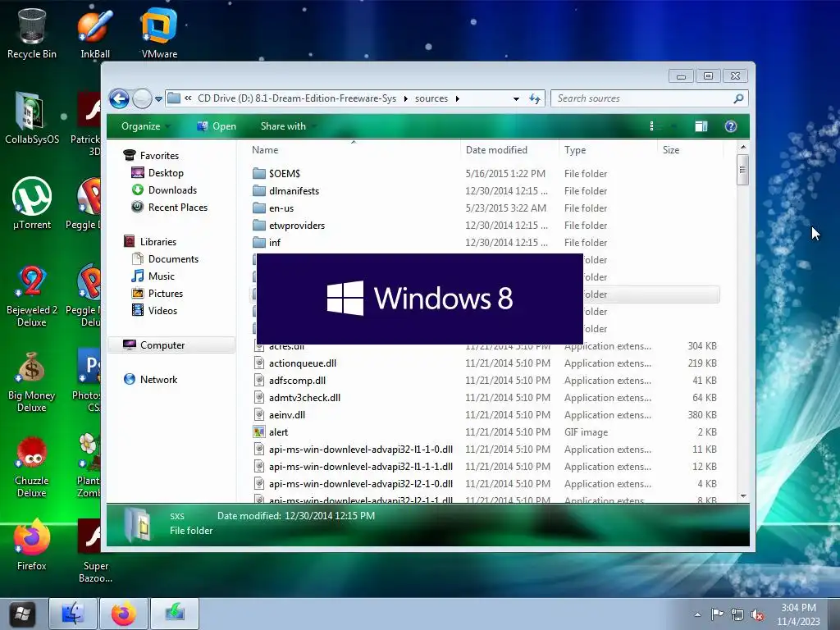Sort by Date modified column header
This screenshot has height=630, width=840.
point(509,150)
